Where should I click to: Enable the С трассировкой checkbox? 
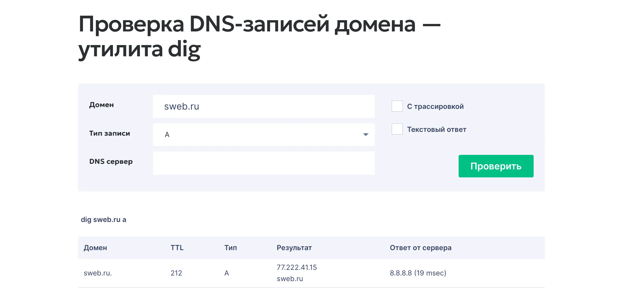tap(397, 106)
